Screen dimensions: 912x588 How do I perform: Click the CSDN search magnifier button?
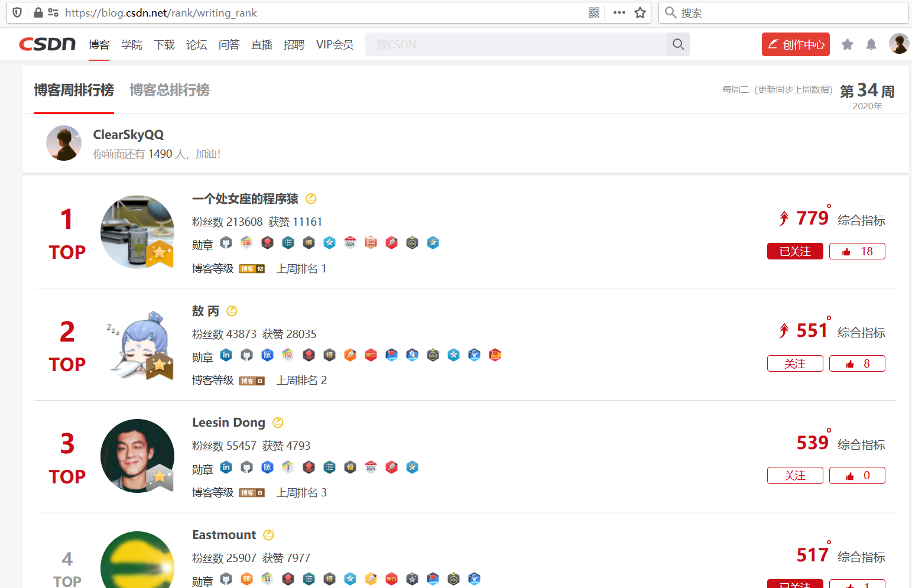point(678,44)
